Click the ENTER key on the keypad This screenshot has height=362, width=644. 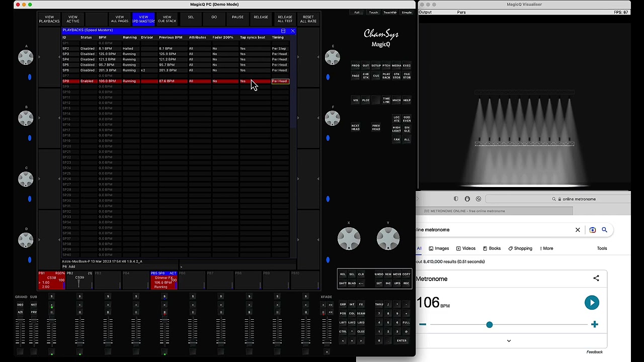point(401,341)
